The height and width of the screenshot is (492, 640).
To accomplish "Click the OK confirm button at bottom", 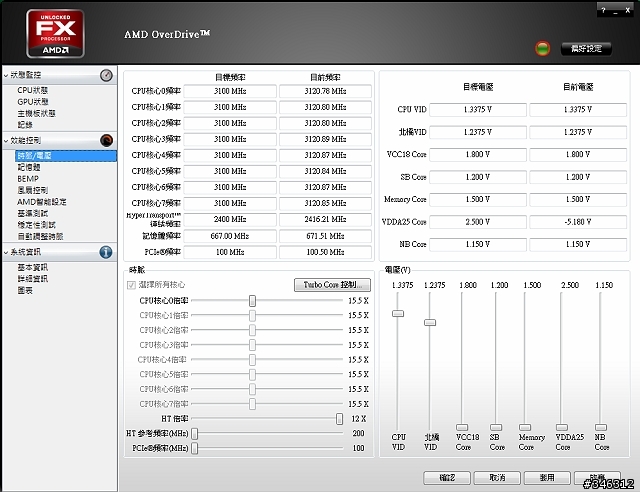I will (447, 478).
